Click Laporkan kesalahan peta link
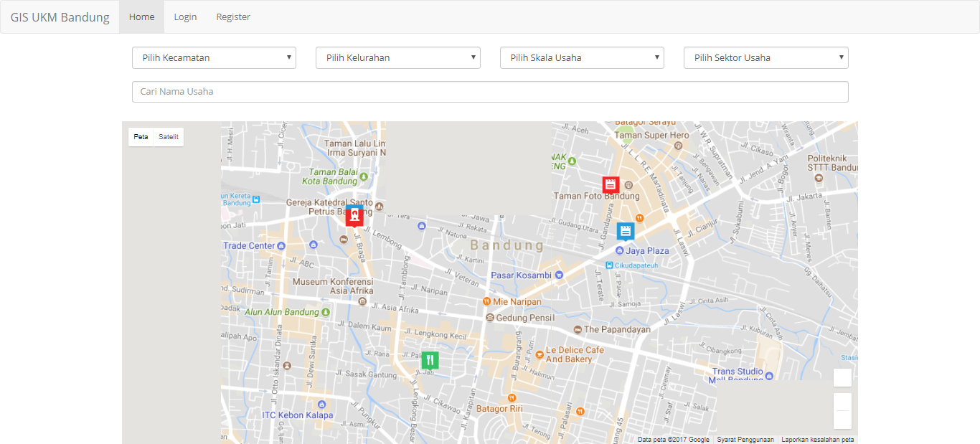Image resolution: width=980 pixels, height=444 pixels. 818,440
